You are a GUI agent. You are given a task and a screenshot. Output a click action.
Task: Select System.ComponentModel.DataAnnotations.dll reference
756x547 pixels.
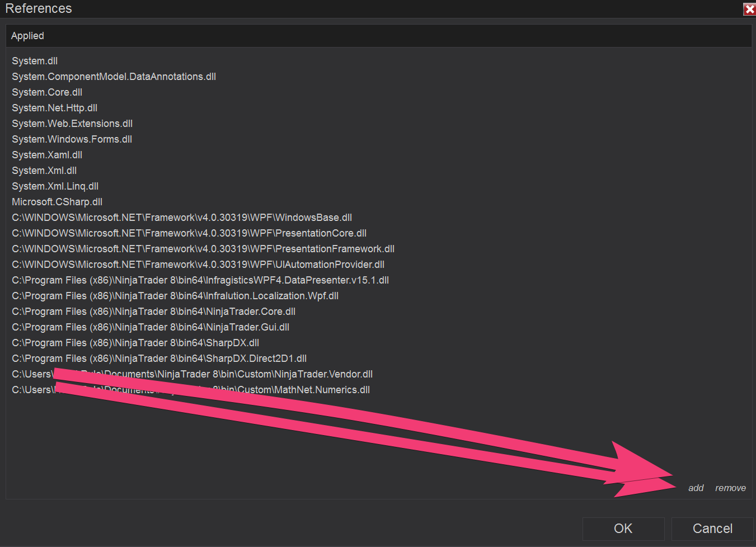pos(114,77)
